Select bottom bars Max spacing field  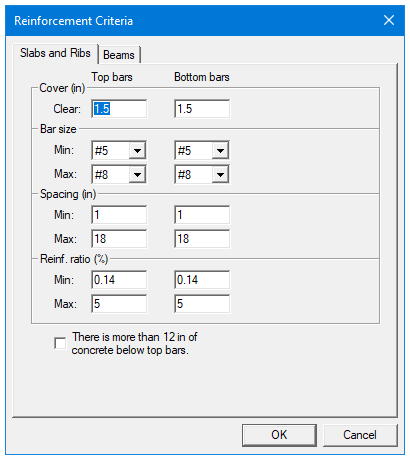[202, 239]
